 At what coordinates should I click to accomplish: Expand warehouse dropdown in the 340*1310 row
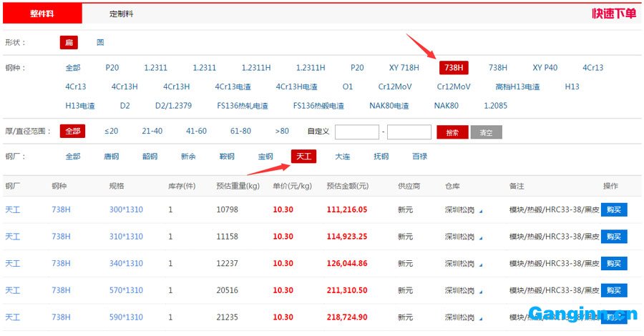coord(481,265)
